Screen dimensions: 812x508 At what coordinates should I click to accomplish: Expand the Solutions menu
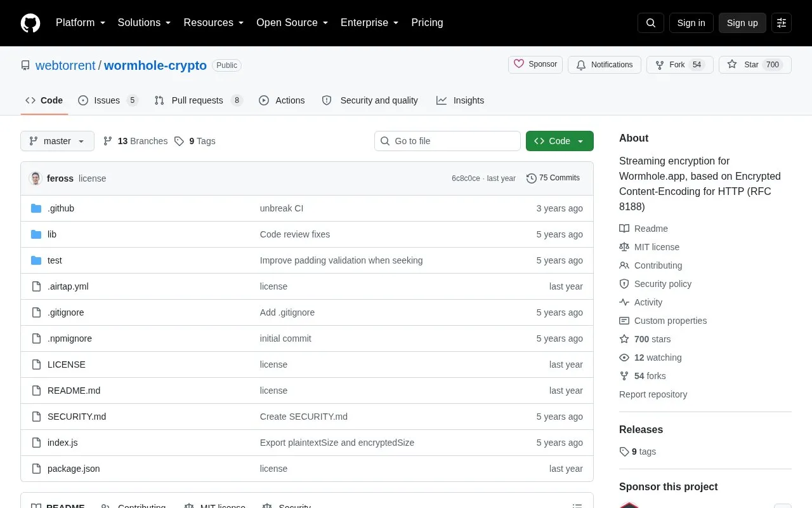(145, 23)
